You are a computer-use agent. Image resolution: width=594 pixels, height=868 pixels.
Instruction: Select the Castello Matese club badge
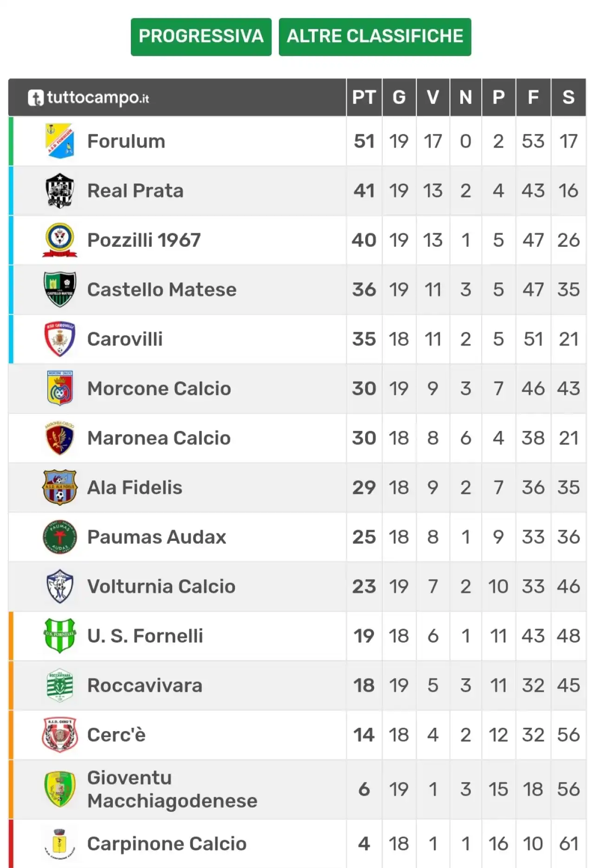click(60, 289)
